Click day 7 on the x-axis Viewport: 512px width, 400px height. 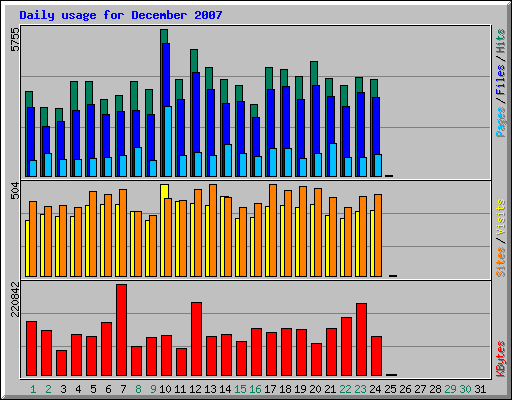(123, 389)
